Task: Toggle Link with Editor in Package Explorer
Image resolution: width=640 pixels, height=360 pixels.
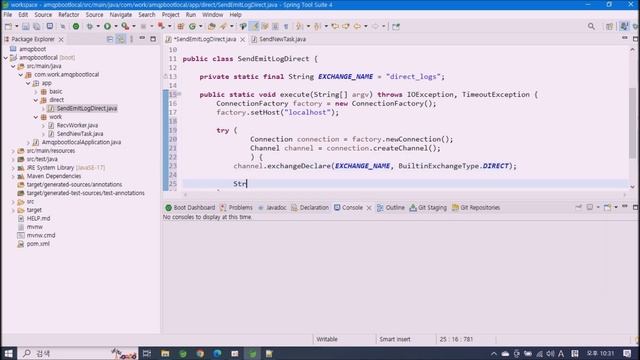Action: click(x=121, y=39)
